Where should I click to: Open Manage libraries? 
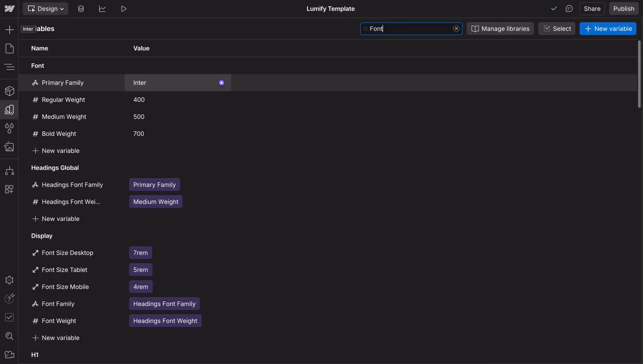click(500, 28)
